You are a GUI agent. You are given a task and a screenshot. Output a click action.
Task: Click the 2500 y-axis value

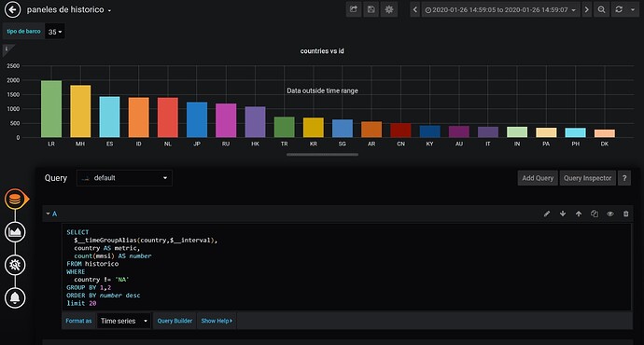click(x=13, y=65)
